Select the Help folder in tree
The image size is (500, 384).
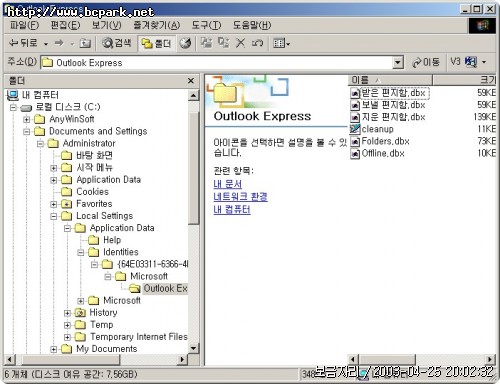click(x=112, y=240)
